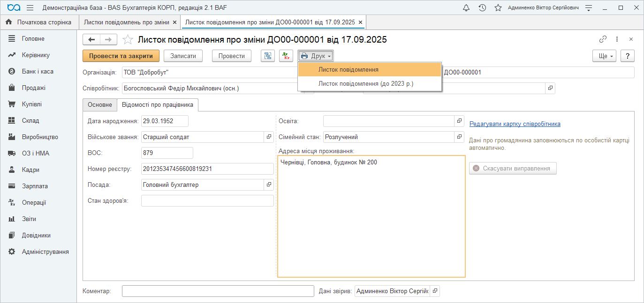
Task: Navigate back with left arrow button
Action: click(91, 40)
